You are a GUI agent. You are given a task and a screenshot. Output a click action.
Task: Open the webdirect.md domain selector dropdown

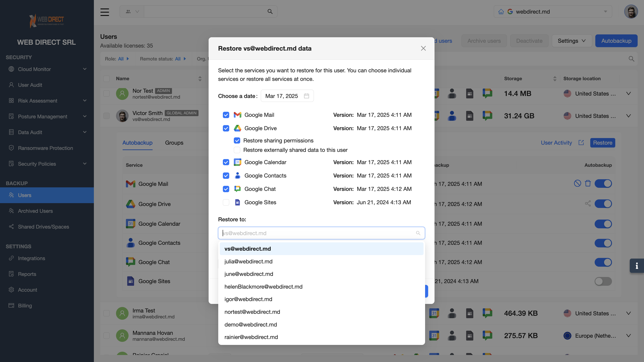point(553,12)
